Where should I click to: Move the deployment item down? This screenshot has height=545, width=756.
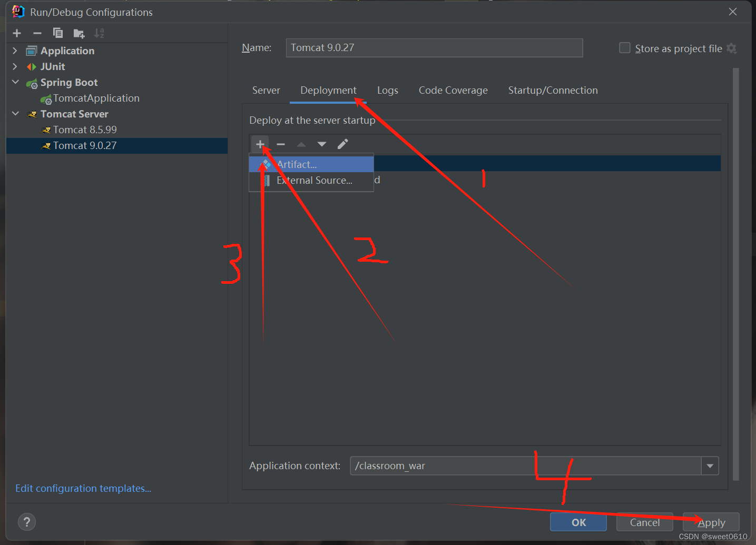pos(322,144)
